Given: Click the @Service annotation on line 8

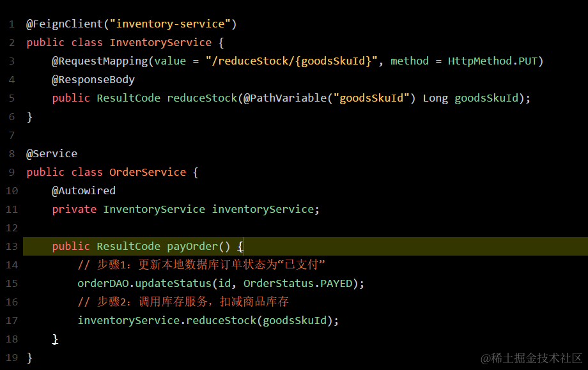Looking at the screenshot, I should tap(52, 154).
